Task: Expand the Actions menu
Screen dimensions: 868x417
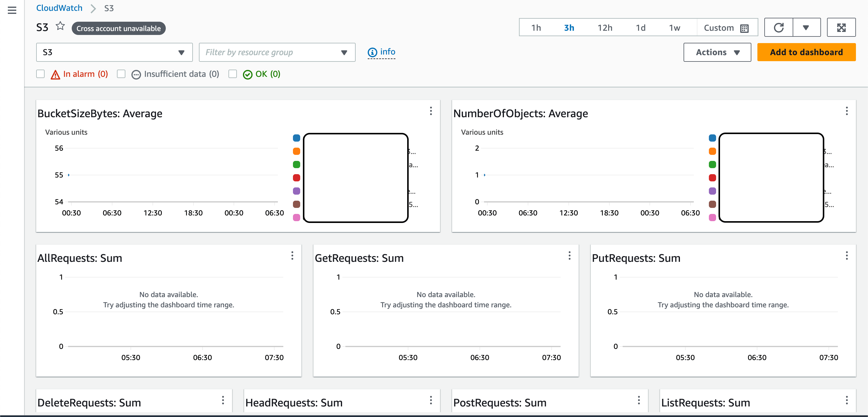Action: 717,52
